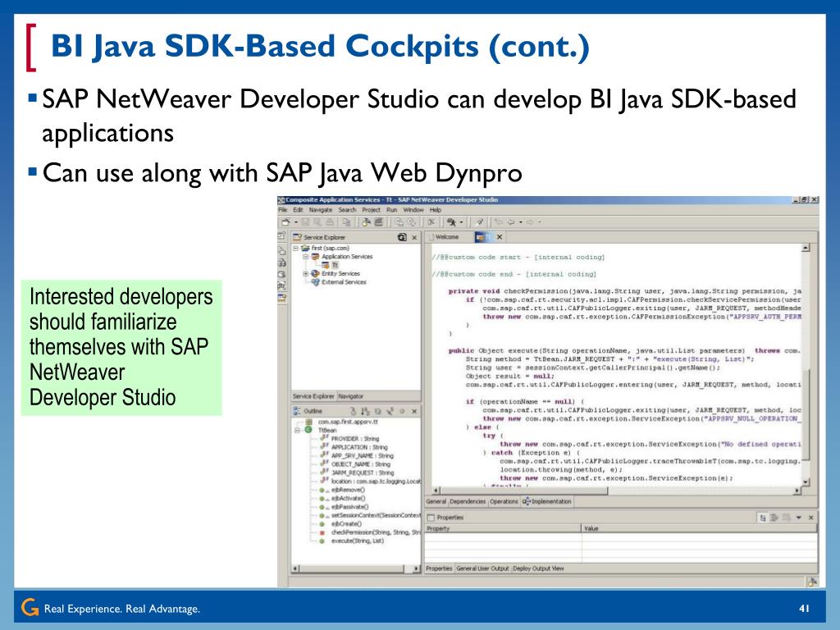The width and height of the screenshot is (840, 630).
Task: Click the Outline sort icon
Action: pos(365,412)
